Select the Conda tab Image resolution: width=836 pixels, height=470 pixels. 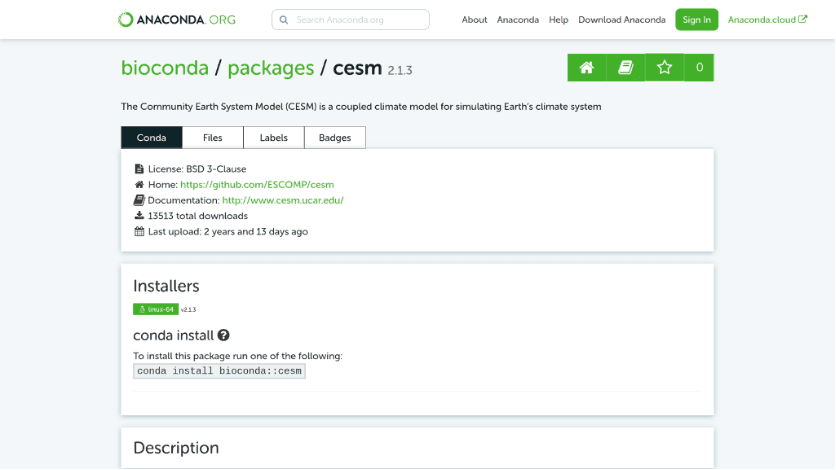151,137
